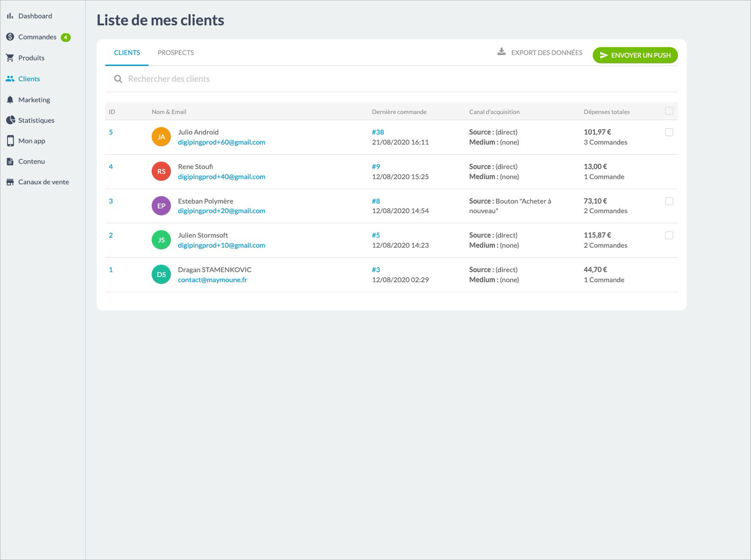
Task: Click the JS avatar of Julien Stormsoft
Action: [x=161, y=240]
